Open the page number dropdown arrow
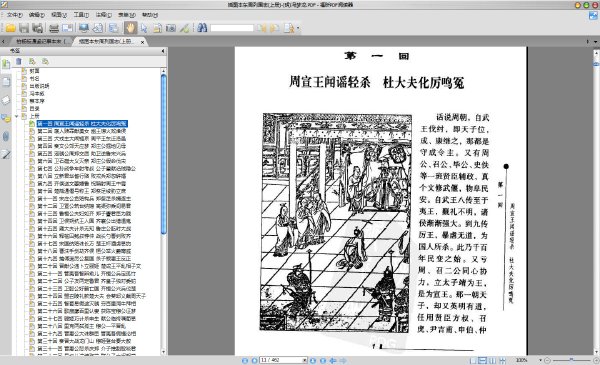The image size is (600, 365). [305, 360]
